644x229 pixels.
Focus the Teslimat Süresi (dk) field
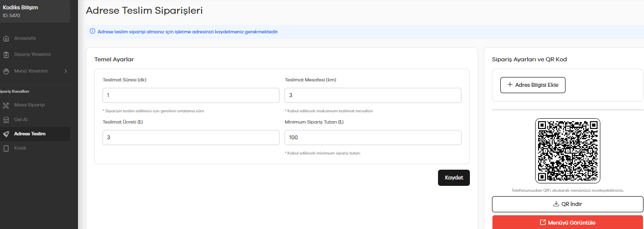(x=191, y=96)
